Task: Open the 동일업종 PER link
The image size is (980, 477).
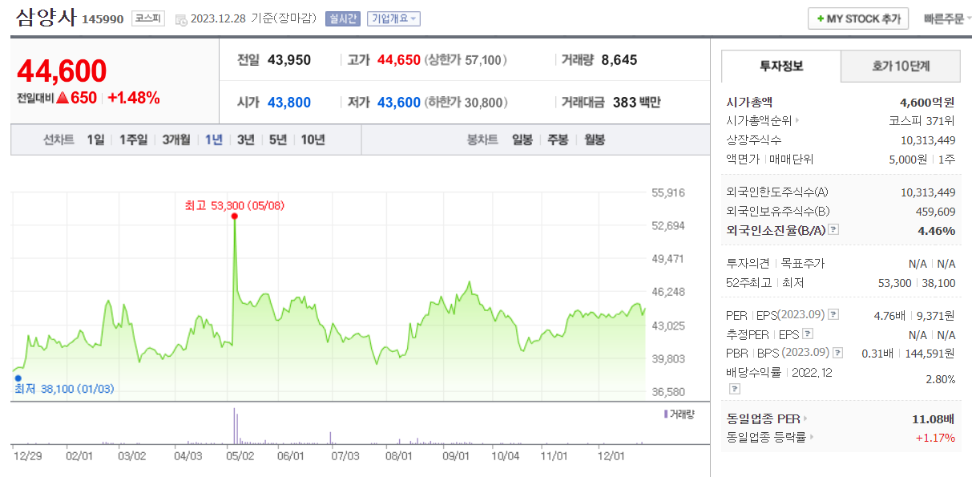Action: [x=767, y=418]
